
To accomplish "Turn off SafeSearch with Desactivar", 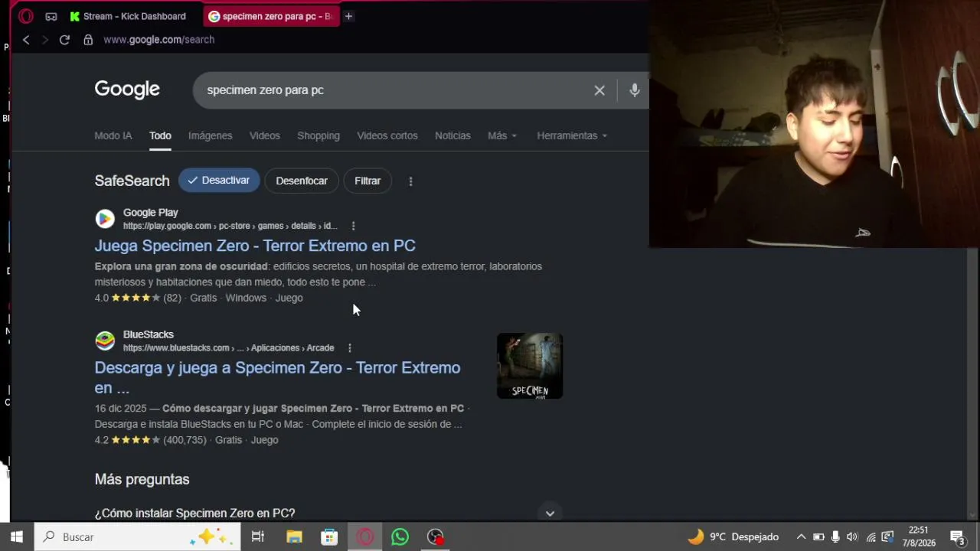I will (x=219, y=181).
